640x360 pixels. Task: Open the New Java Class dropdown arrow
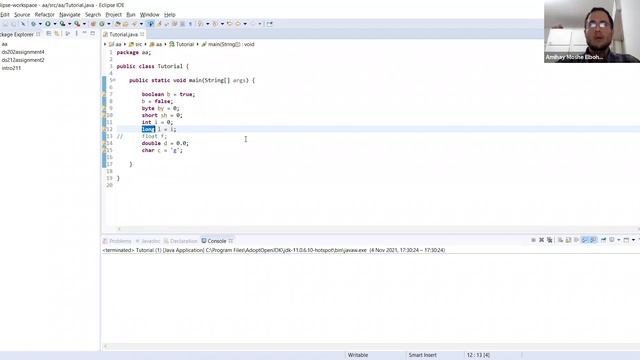click(x=109, y=24)
